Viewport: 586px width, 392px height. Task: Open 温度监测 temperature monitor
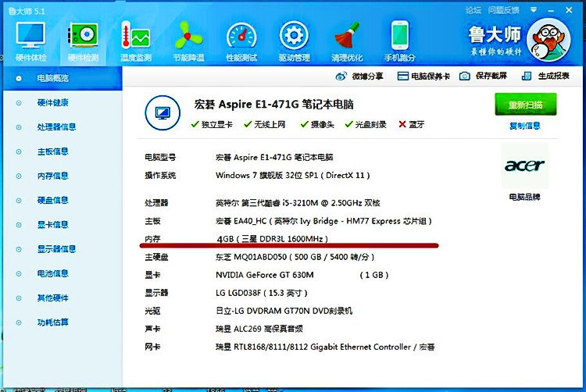134,39
